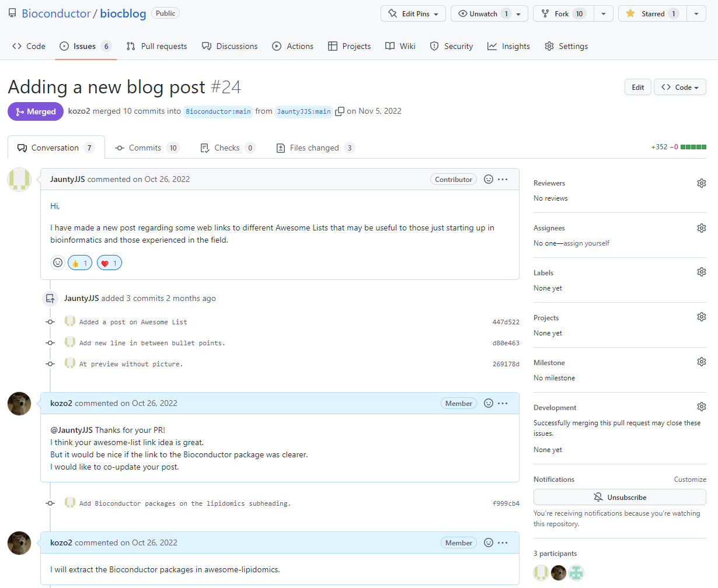Click the diffstat green bar indicator
This screenshot has width=718, height=588.
pyautogui.click(x=693, y=147)
